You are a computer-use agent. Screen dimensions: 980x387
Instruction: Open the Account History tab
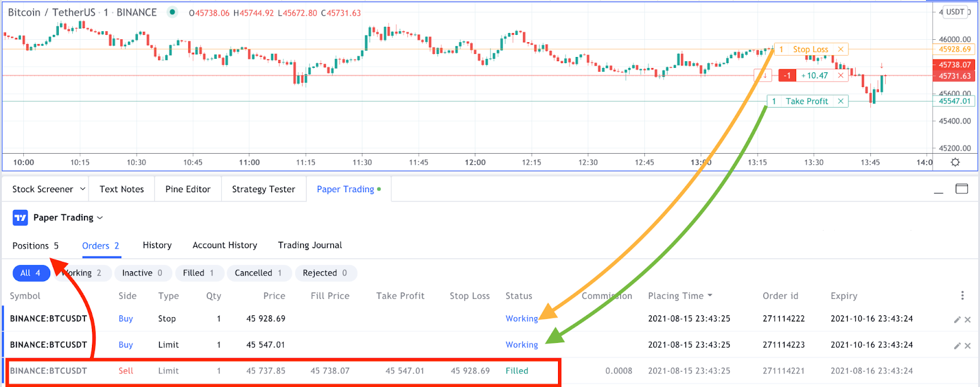[x=225, y=245]
